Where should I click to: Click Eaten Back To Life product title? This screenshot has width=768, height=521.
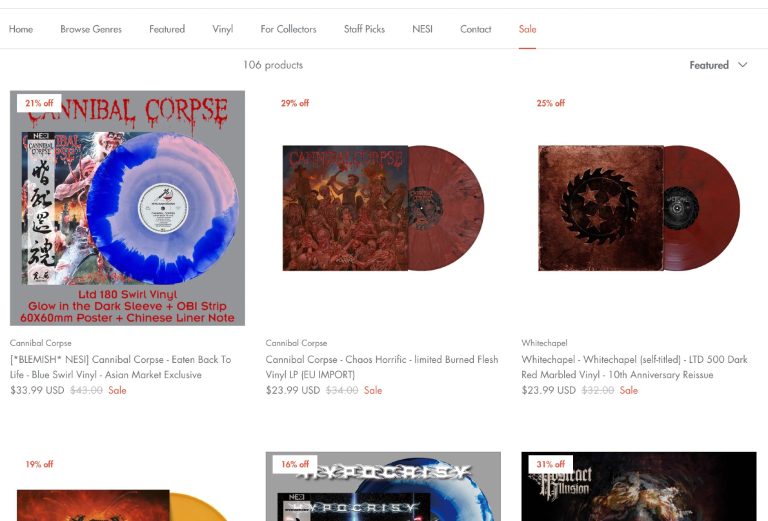click(x=120, y=367)
